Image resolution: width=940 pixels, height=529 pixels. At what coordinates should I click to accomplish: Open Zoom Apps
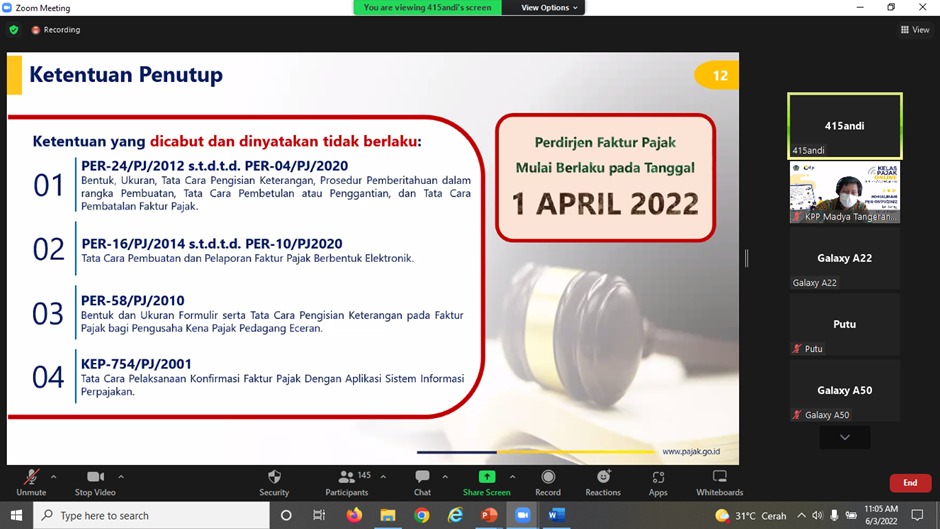[658, 480]
